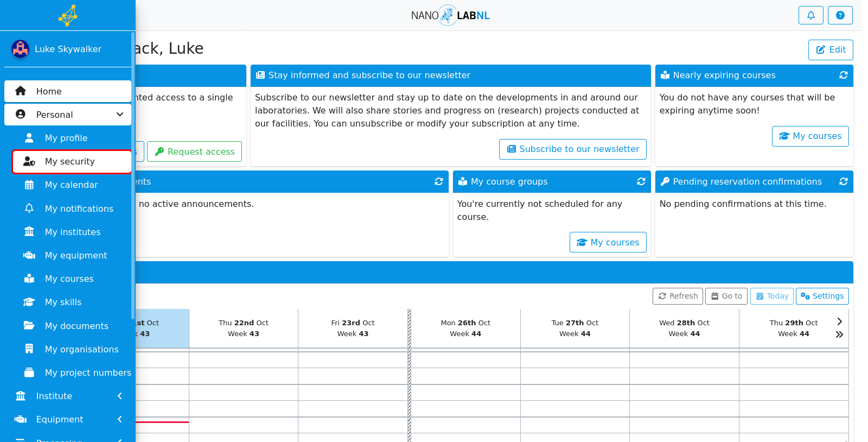Click the Request access button

click(194, 151)
